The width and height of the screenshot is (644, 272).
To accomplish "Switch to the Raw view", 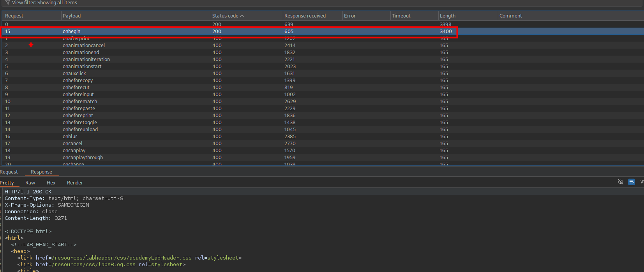I will pos(30,183).
